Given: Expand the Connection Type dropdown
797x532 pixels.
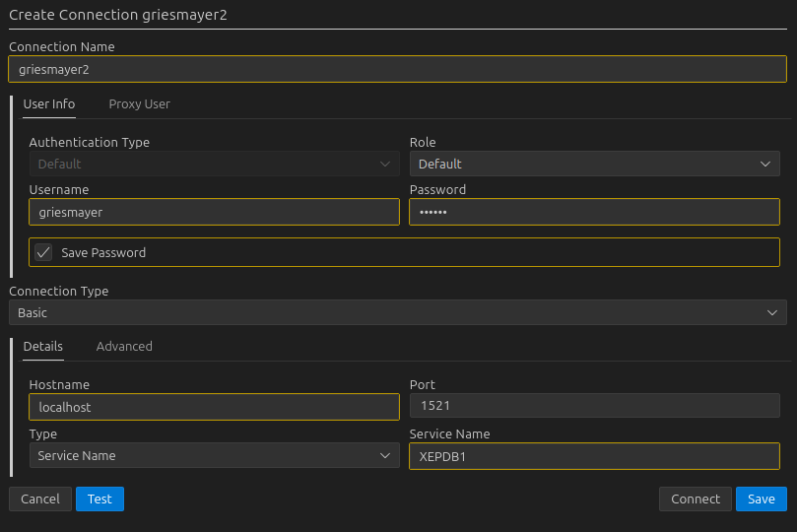Looking at the screenshot, I should click(x=397, y=312).
